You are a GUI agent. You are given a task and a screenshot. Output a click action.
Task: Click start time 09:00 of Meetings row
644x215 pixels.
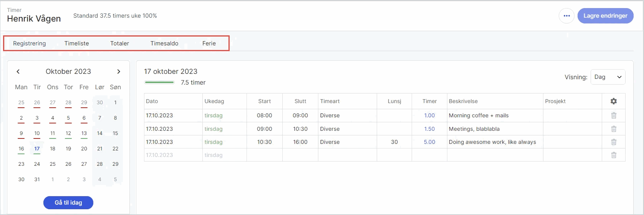(265, 129)
